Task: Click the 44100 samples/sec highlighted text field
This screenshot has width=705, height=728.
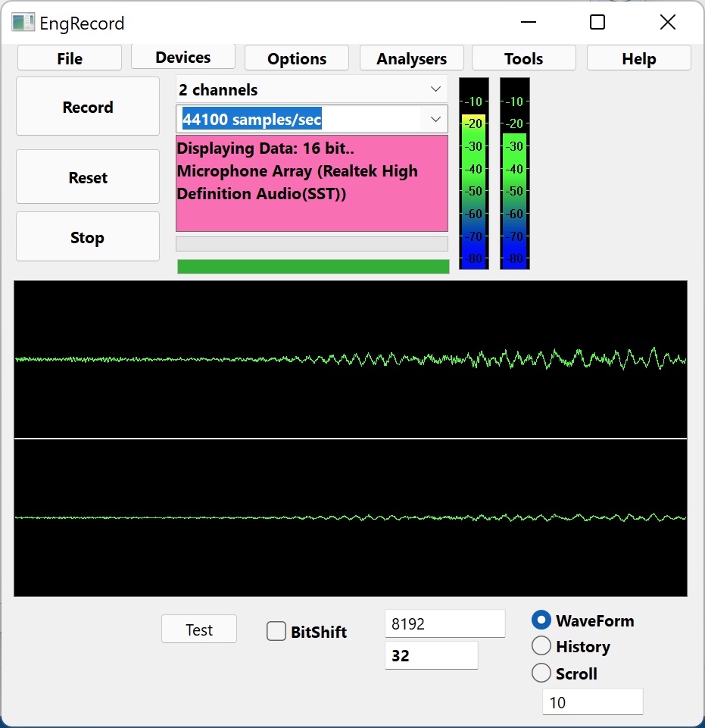Action: [x=251, y=120]
